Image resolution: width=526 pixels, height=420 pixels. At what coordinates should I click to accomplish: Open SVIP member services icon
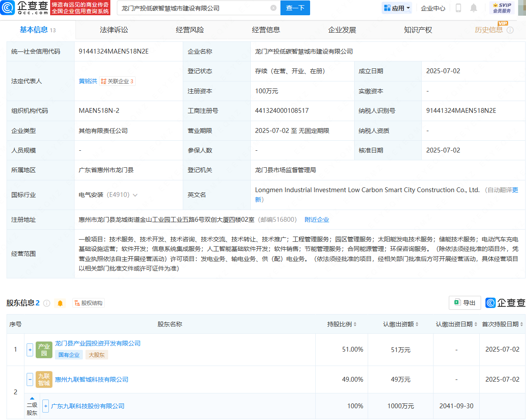pos(502,8)
